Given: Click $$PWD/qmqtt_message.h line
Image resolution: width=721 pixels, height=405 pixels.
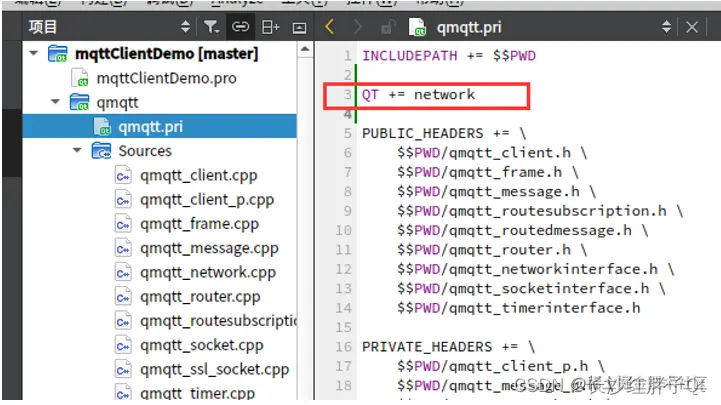Looking at the screenshot, I should point(497,192).
